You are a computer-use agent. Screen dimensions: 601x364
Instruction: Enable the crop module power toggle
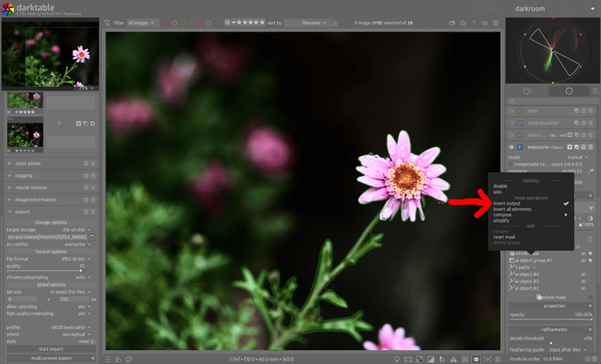(511, 111)
